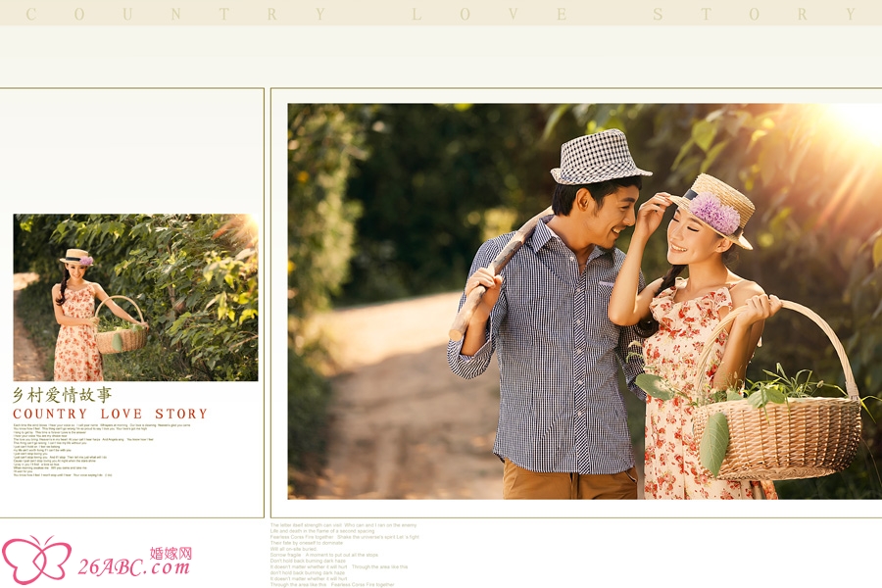Click the pink butterfly logo

click(36, 560)
